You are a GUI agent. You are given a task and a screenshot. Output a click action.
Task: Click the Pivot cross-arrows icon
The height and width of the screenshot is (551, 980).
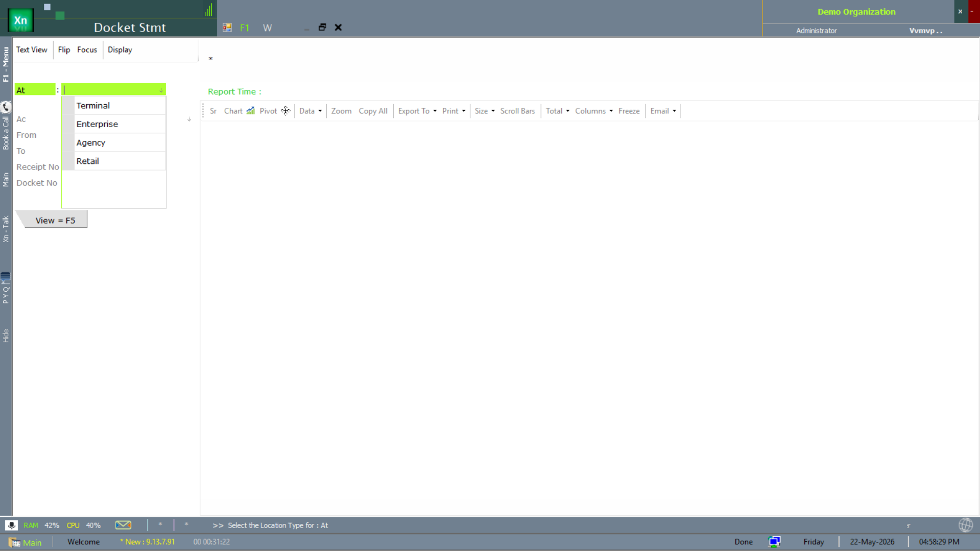[x=285, y=111]
